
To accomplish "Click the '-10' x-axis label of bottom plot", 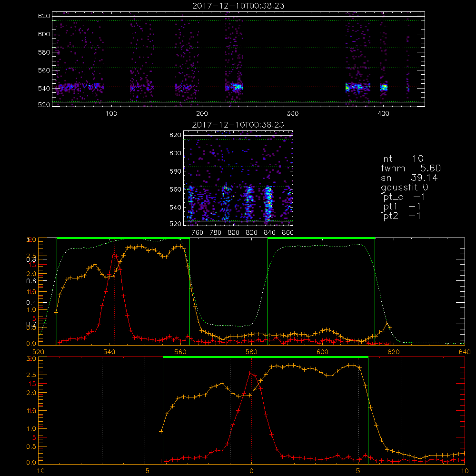I will tap(38, 471).
